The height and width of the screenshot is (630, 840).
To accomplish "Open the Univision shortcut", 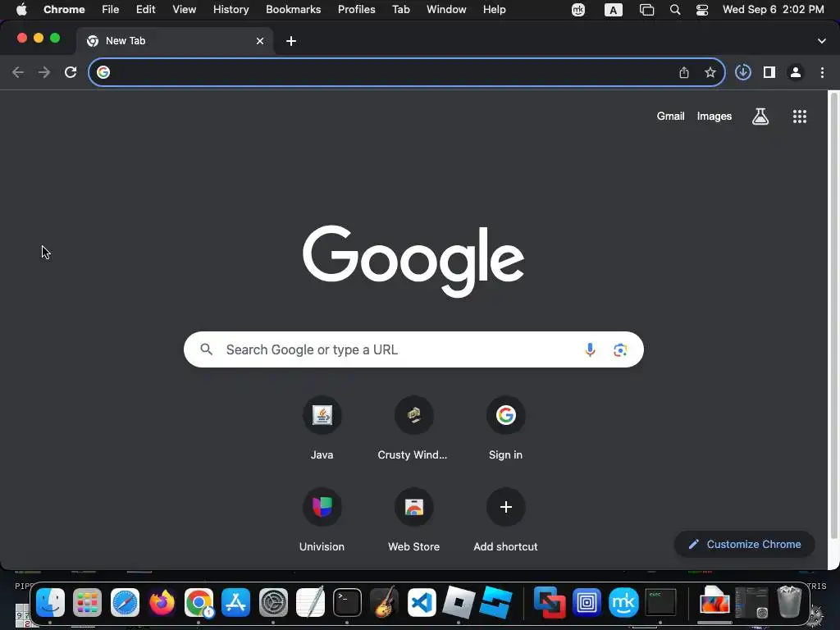I will pyautogui.click(x=322, y=520).
